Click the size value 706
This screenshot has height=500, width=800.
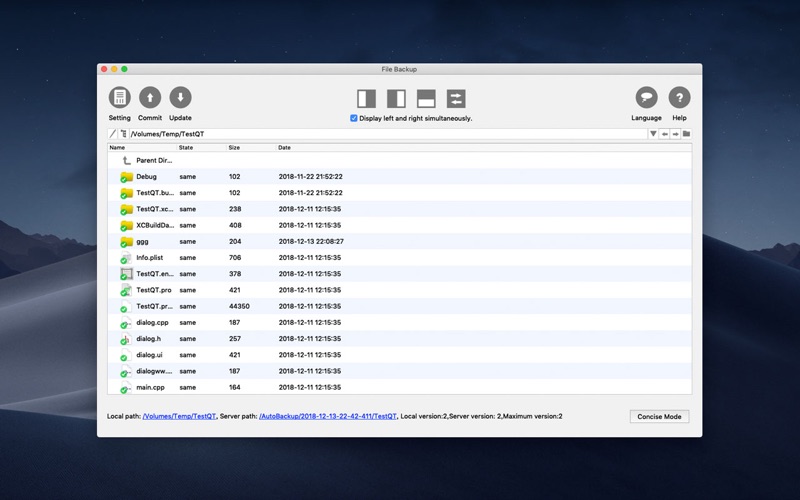(x=235, y=258)
